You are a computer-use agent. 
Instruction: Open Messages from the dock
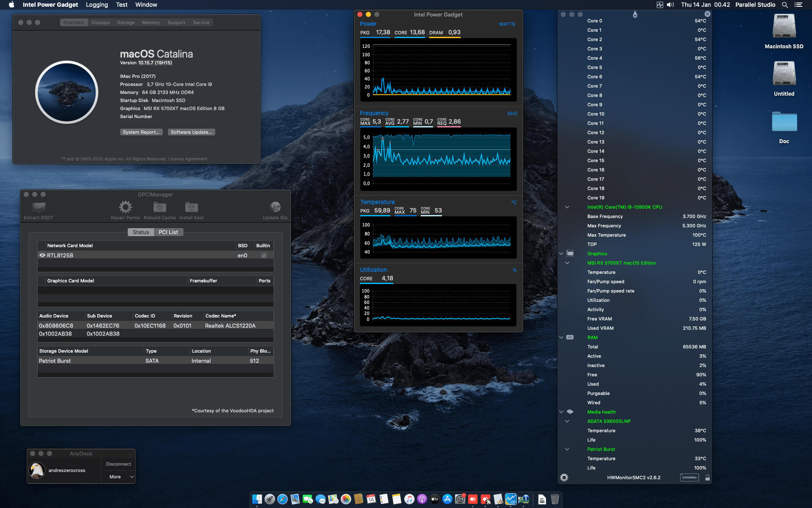[x=321, y=499]
